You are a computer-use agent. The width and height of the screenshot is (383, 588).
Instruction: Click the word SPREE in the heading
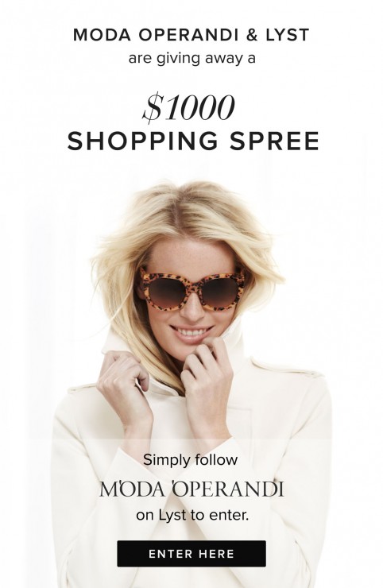(274, 141)
